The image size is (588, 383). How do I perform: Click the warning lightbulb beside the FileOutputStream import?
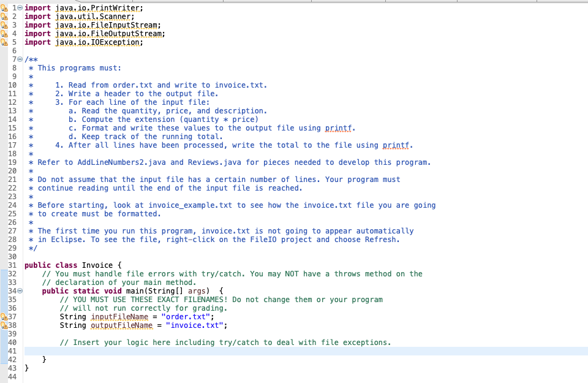pos(3,33)
